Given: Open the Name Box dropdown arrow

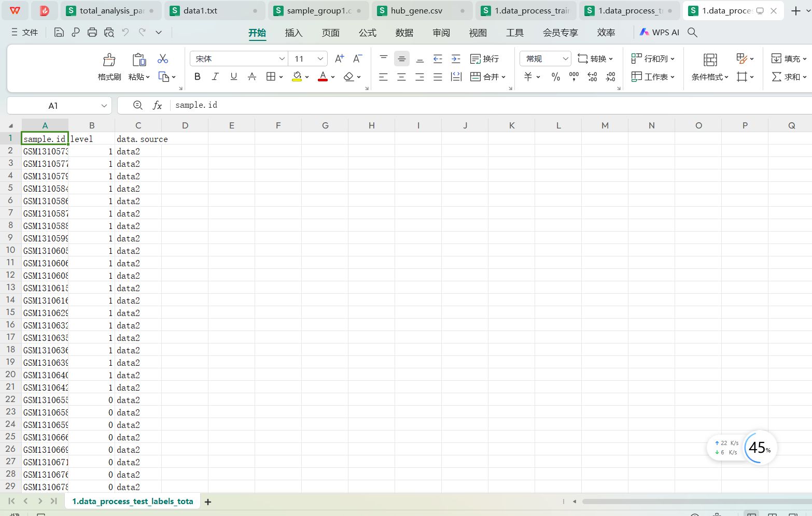Looking at the screenshot, I should coord(104,106).
